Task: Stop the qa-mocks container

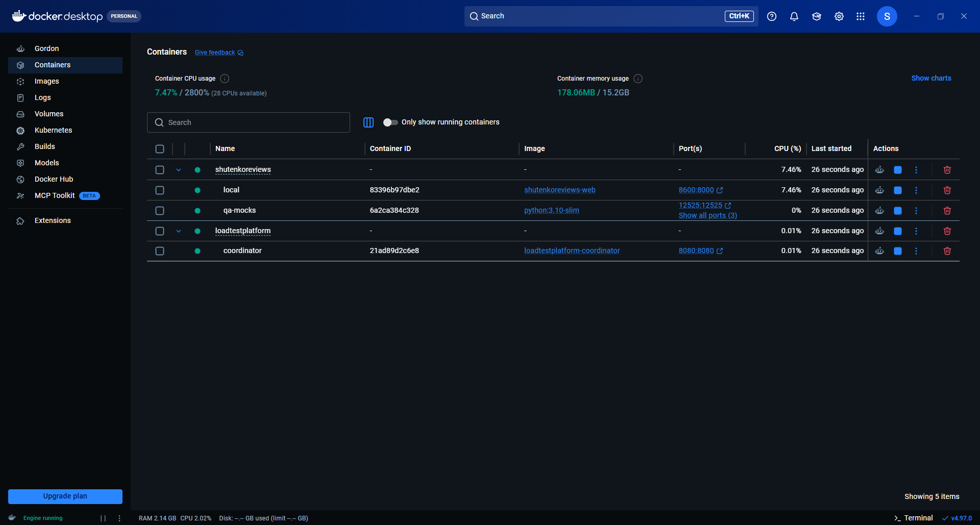Action: click(898, 211)
